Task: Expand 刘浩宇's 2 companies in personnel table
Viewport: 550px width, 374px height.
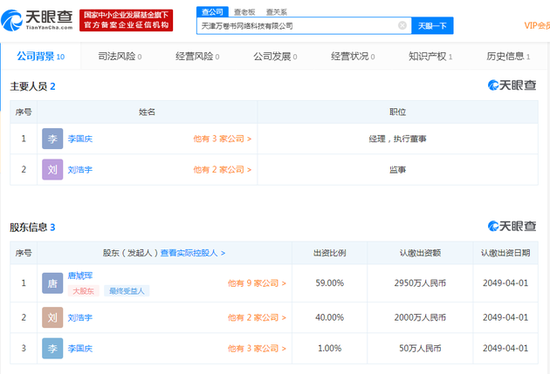Action: pos(222,169)
